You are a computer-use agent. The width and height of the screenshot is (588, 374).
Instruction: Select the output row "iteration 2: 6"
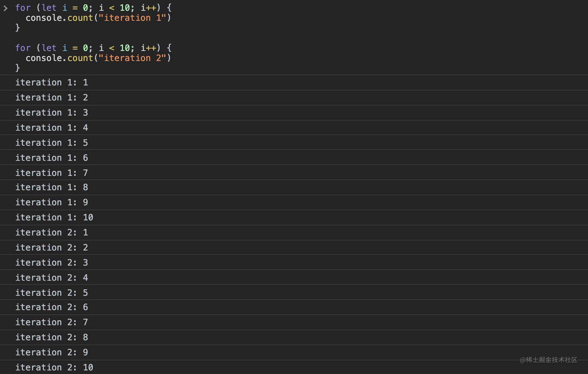pos(294,307)
